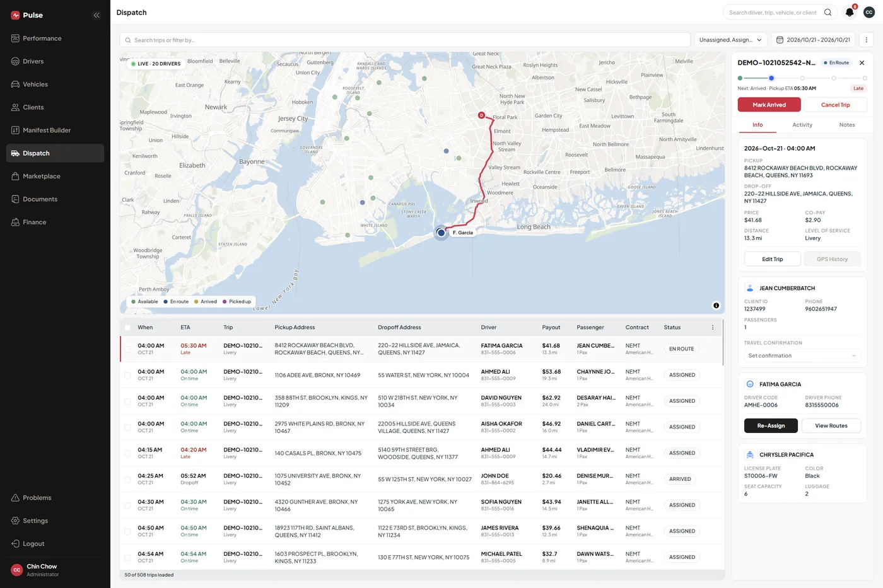This screenshot has width=883, height=588.
Task: Click the Edit Trip button
Action: (x=773, y=259)
